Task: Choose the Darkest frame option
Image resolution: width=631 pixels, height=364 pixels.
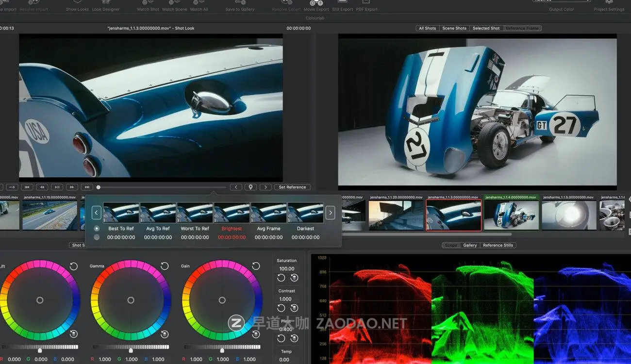Action: pyautogui.click(x=305, y=228)
